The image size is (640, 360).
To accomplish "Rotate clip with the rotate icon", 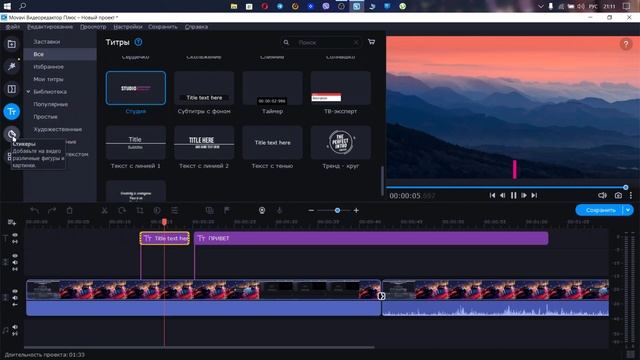I will tap(122, 210).
